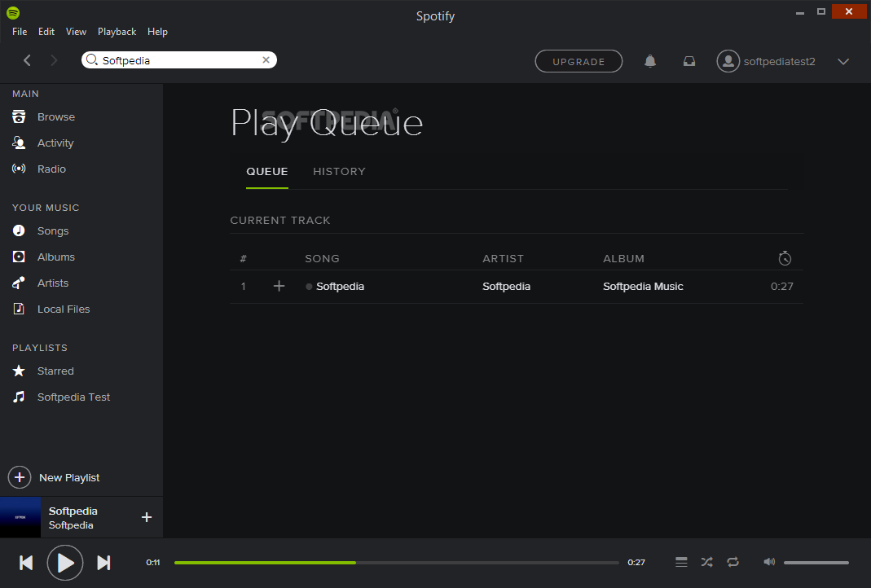Click the Songs icon in sidebar

[19, 230]
